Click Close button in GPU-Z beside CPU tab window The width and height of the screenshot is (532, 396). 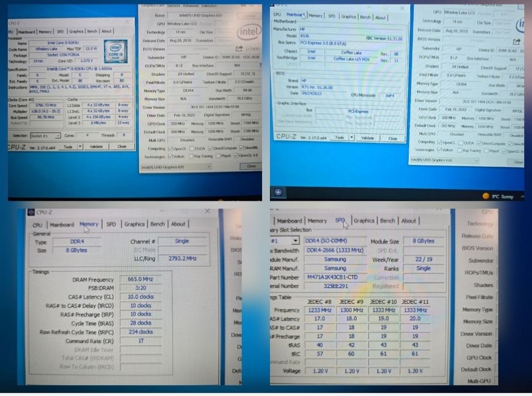251,166
